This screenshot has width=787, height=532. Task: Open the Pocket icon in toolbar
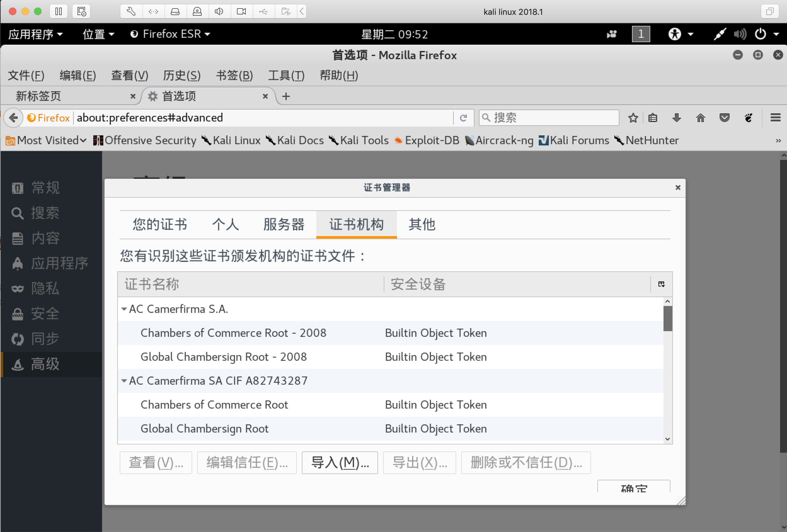(x=724, y=118)
